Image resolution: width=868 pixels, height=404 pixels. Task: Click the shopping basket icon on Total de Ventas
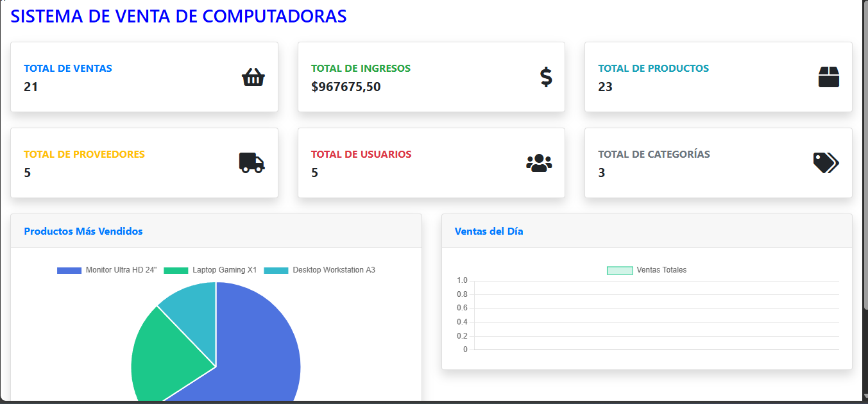[x=253, y=77]
